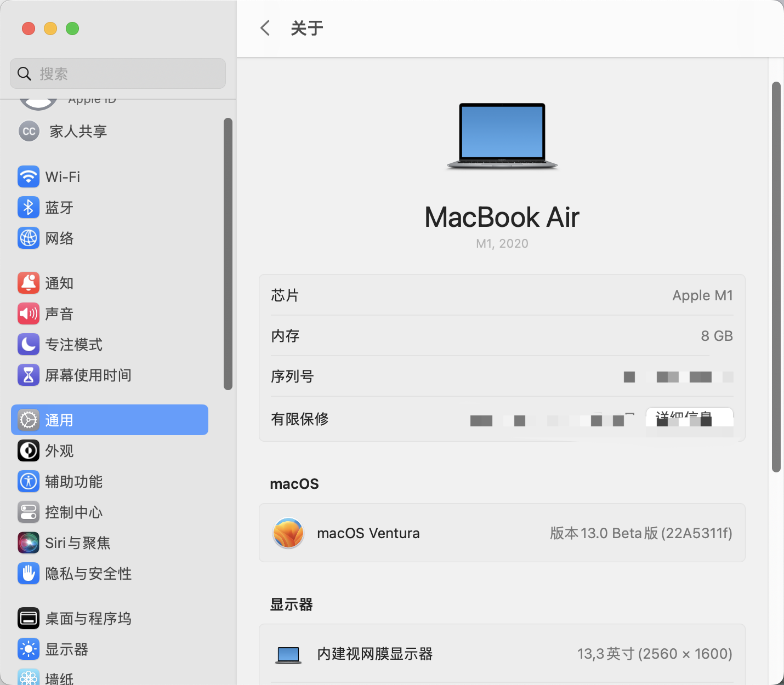Click the 搜索 search field
The image size is (784, 685).
117,73
